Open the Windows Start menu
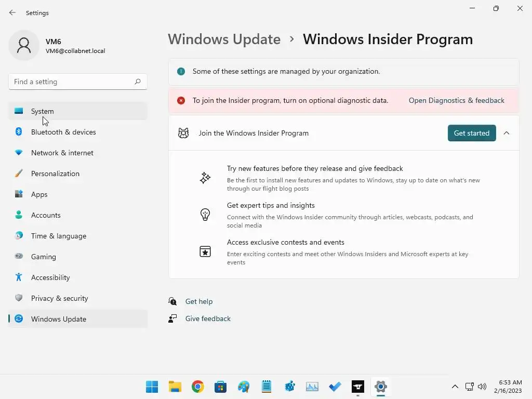The image size is (532, 399). pyautogui.click(x=152, y=387)
